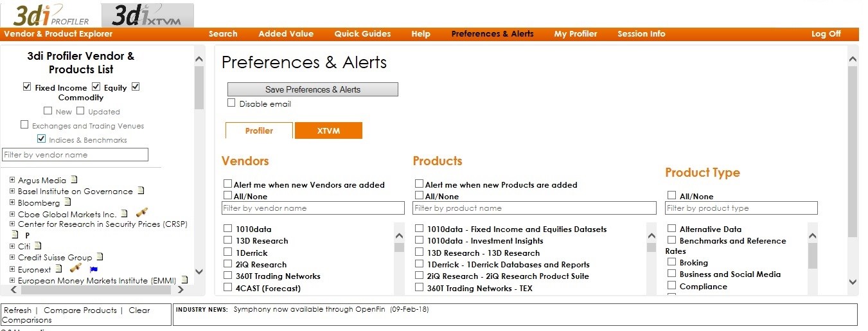Click the Filter by product name field
The width and height of the screenshot is (868, 331).
[x=534, y=208]
